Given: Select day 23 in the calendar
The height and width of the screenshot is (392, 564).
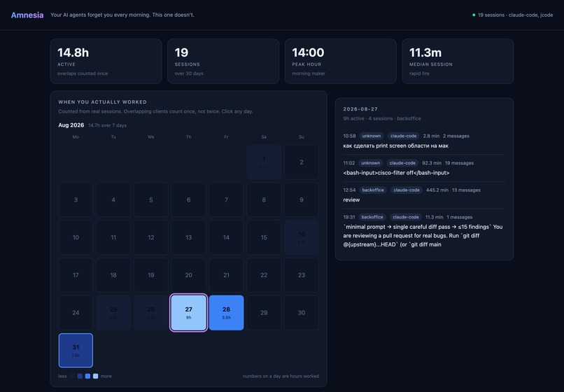Looking at the screenshot, I should (302, 275).
